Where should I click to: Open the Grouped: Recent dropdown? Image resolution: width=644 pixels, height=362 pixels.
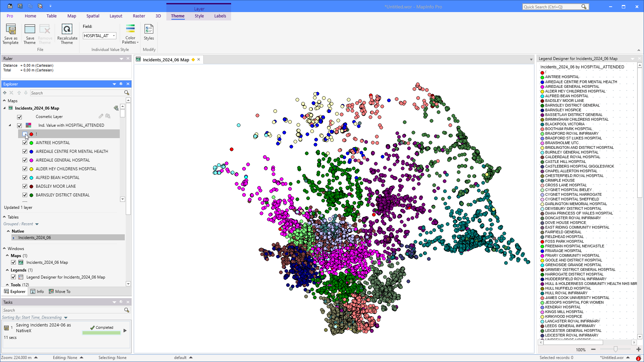point(37,224)
